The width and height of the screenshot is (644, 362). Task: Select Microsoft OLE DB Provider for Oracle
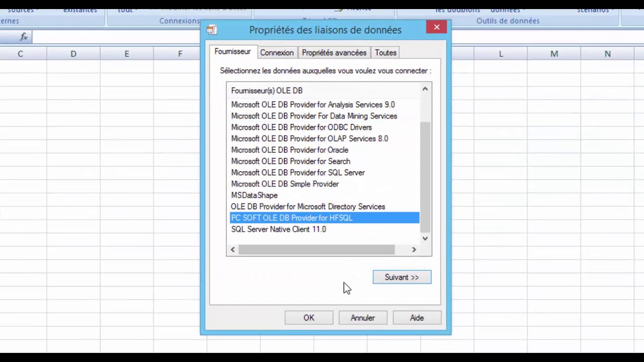coord(290,150)
